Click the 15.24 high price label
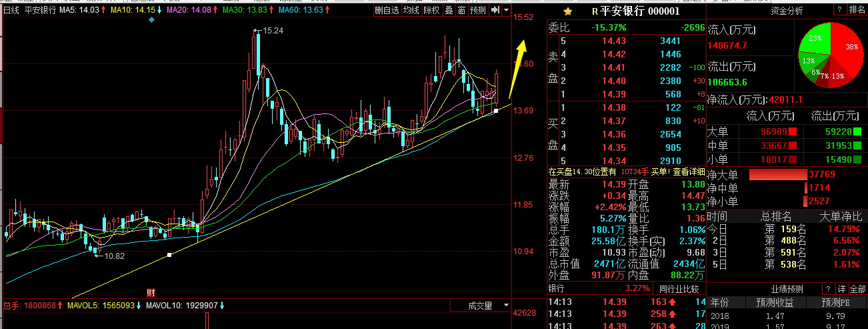The image size is (868, 329). 273,31
